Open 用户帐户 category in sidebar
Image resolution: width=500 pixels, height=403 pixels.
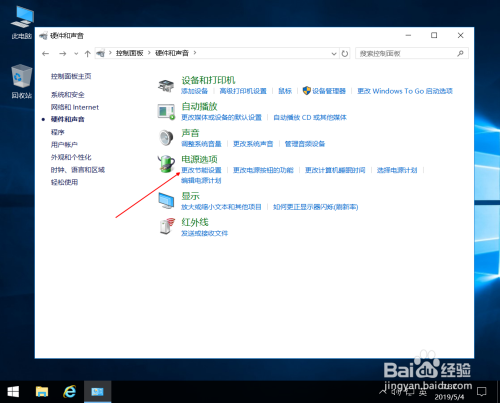64,144
